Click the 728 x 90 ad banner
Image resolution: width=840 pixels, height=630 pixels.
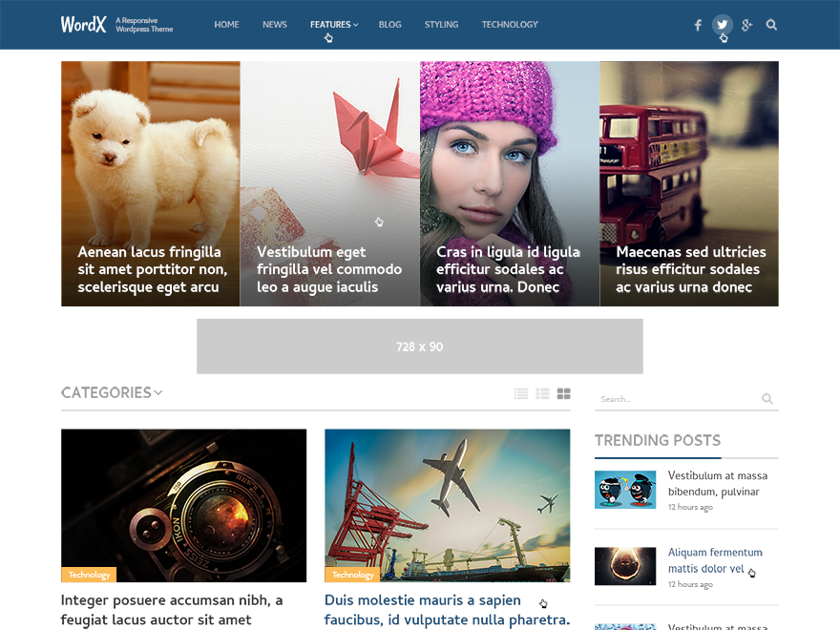point(420,346)
